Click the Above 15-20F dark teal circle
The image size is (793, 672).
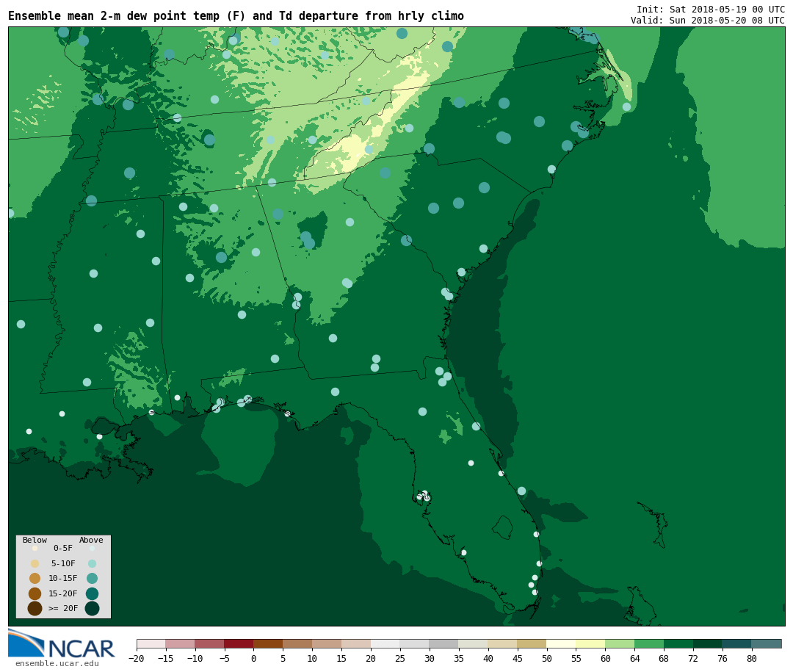pos(92,593)
